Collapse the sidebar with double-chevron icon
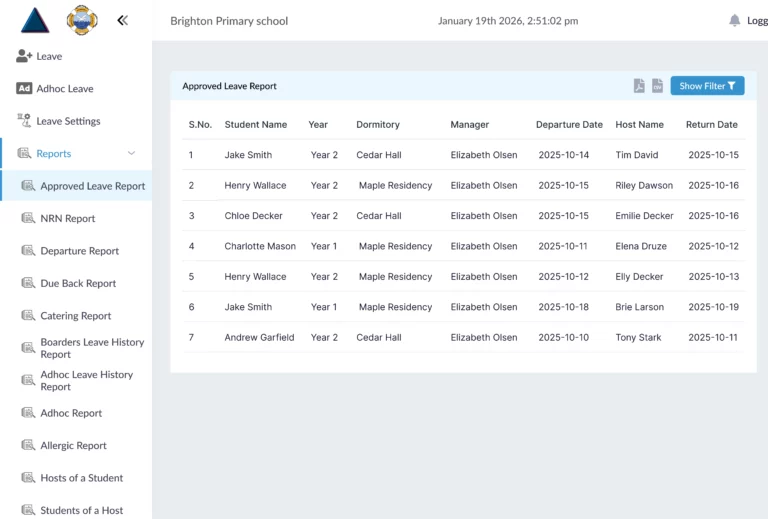Viewport: 768px width, 519px height. pos(122,20)
